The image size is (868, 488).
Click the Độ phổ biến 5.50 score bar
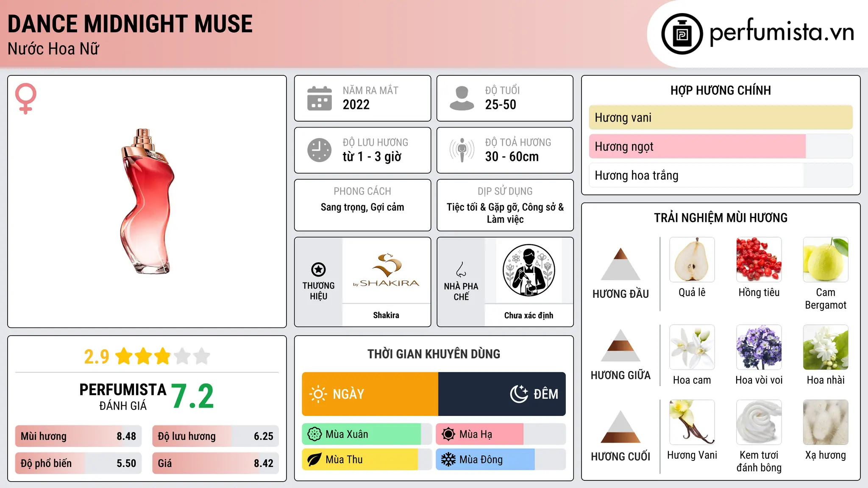tap(78, 463)
